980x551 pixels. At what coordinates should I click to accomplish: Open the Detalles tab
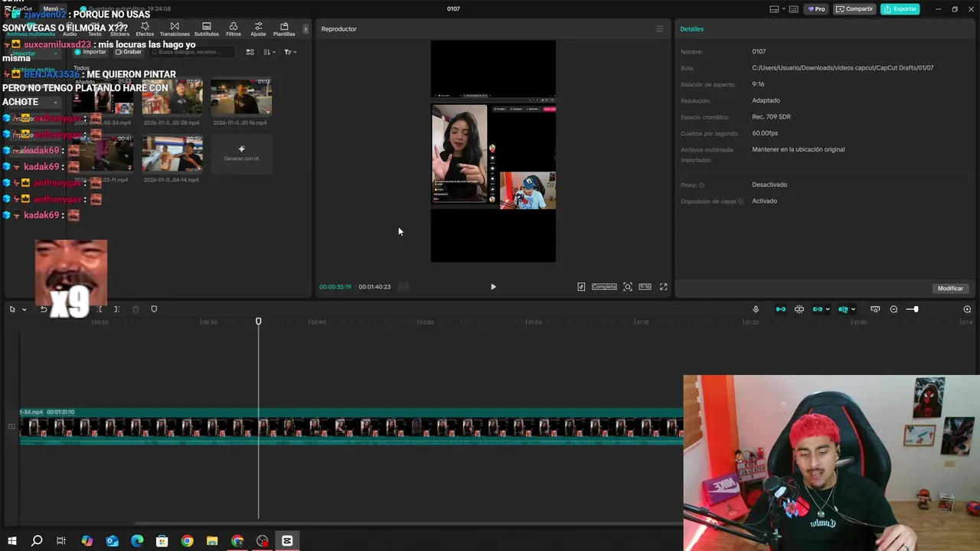coord(691,29)
